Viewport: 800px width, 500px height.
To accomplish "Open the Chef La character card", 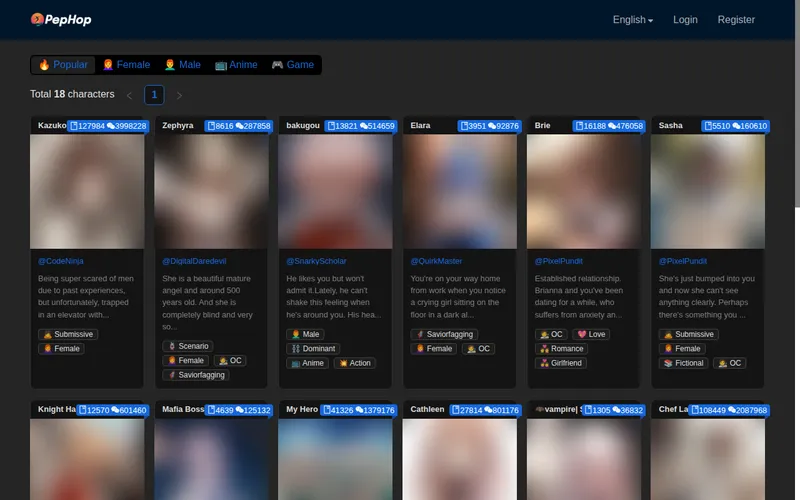I will click(708, 450).
